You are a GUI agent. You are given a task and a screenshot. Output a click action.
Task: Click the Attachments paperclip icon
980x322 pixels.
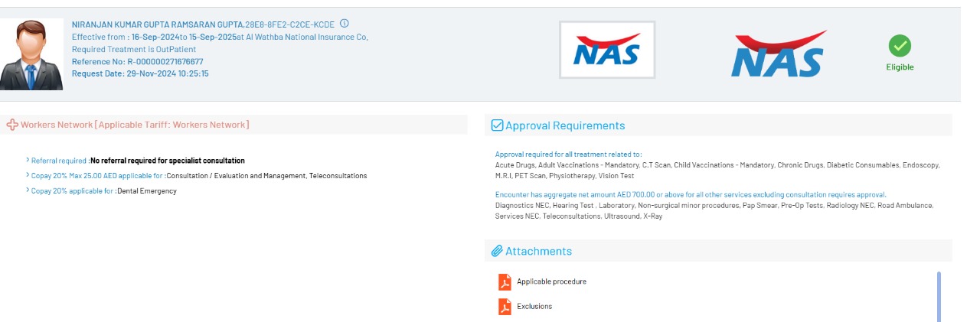tap(497, 251)
